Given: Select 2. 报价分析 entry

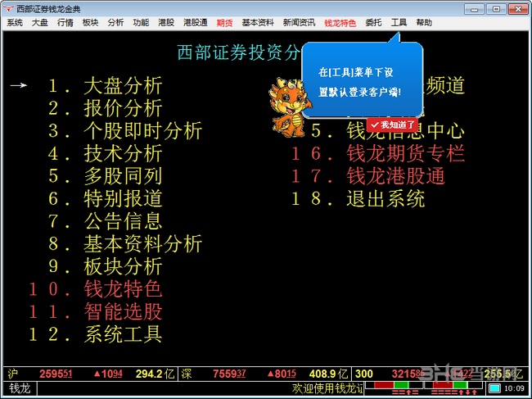Looking at the screenshot, I should coord(106,108).
